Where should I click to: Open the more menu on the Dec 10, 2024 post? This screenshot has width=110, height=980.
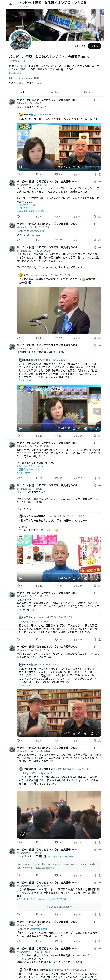pos(100,182)
